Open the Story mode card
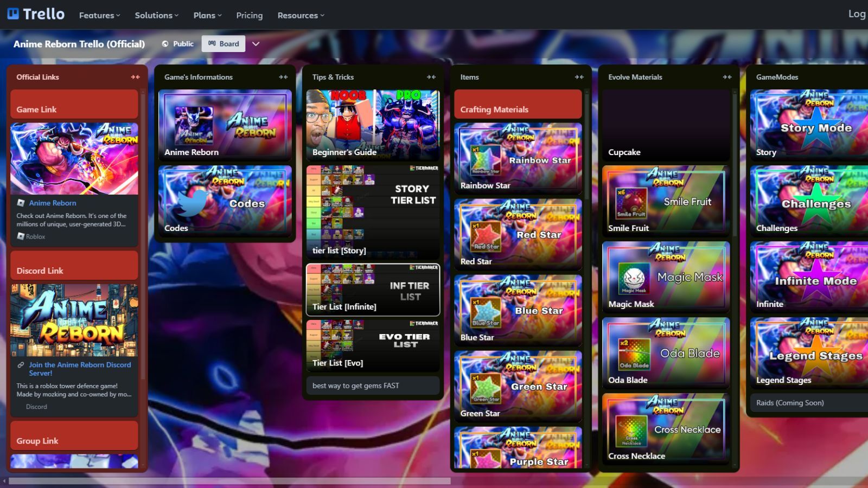Viewport: 868px width, 488px height. [809, 125]
